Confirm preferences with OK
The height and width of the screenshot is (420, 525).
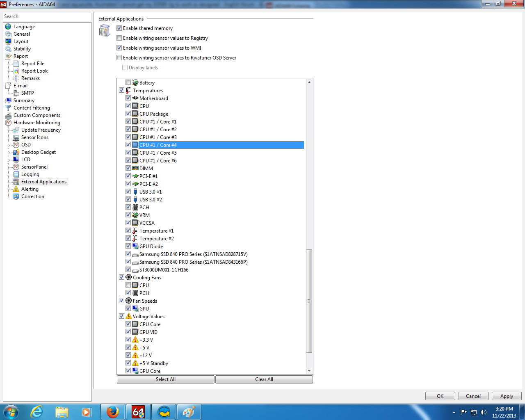pyautogui.click(x=440, y=396)
